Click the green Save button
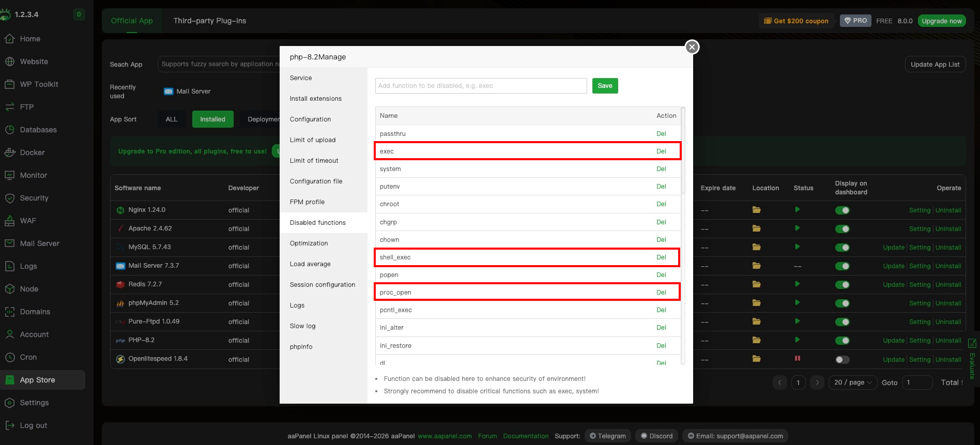The width and height of the screenshot is (980, 445). (x=605, y=86)
